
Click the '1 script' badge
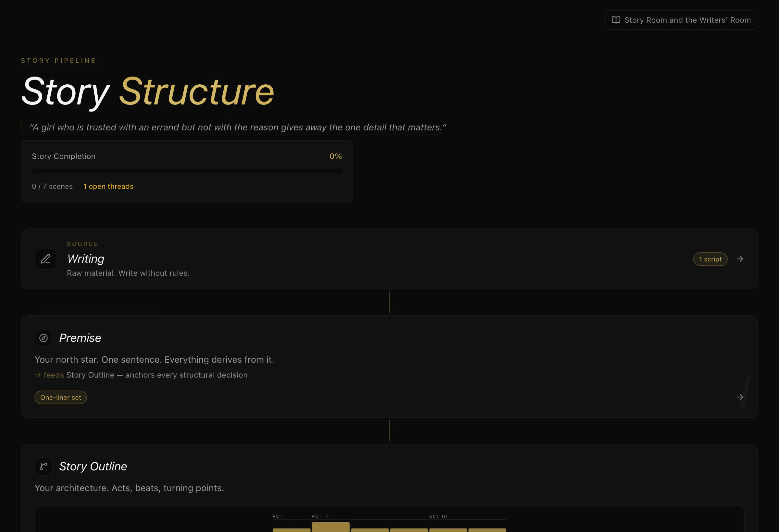pyautogui.click(x=710, y=259)
